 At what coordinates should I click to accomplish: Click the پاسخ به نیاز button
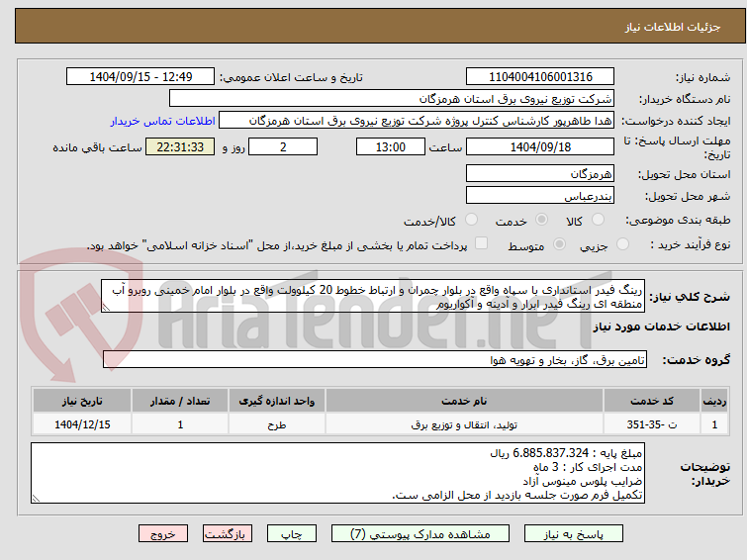[574, 534]
